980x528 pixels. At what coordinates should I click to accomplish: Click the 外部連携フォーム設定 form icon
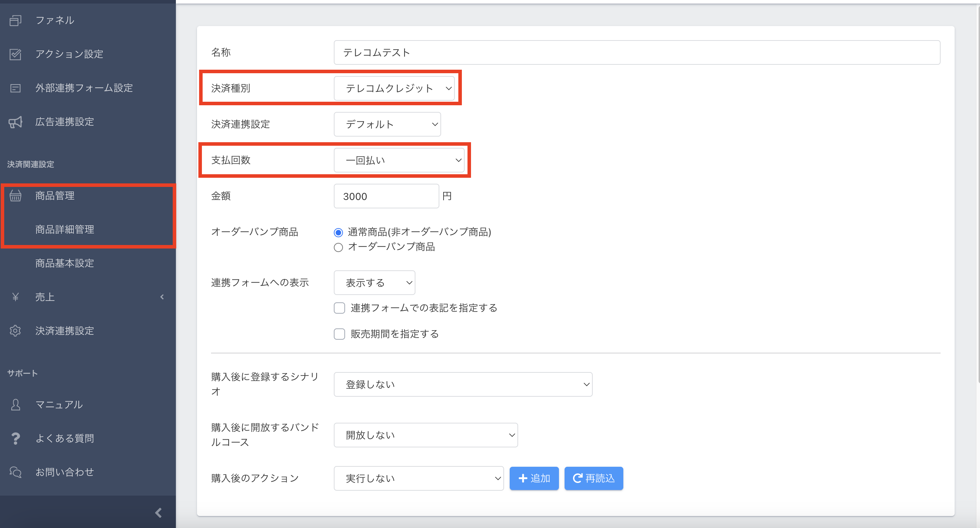click(15, 88)
